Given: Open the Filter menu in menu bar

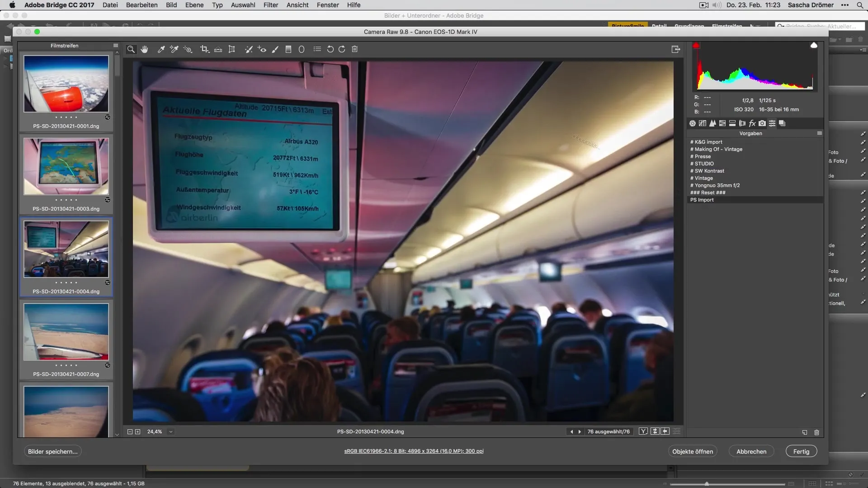Looking at the screenshot, I should [271, 5].
